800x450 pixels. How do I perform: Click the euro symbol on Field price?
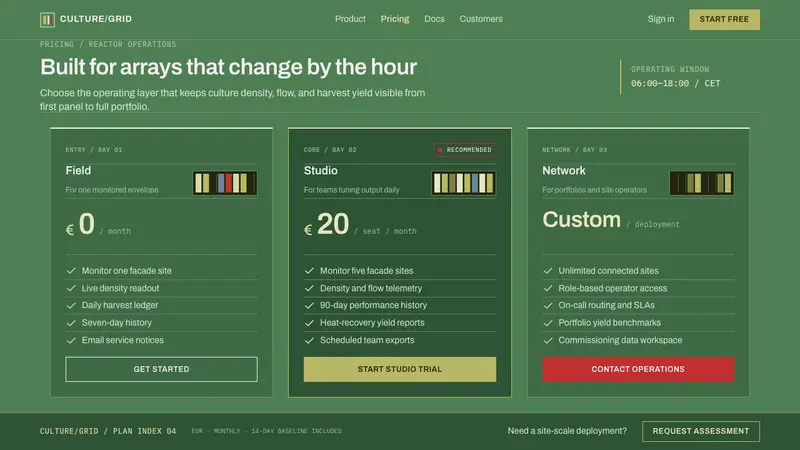coord(70,230)
